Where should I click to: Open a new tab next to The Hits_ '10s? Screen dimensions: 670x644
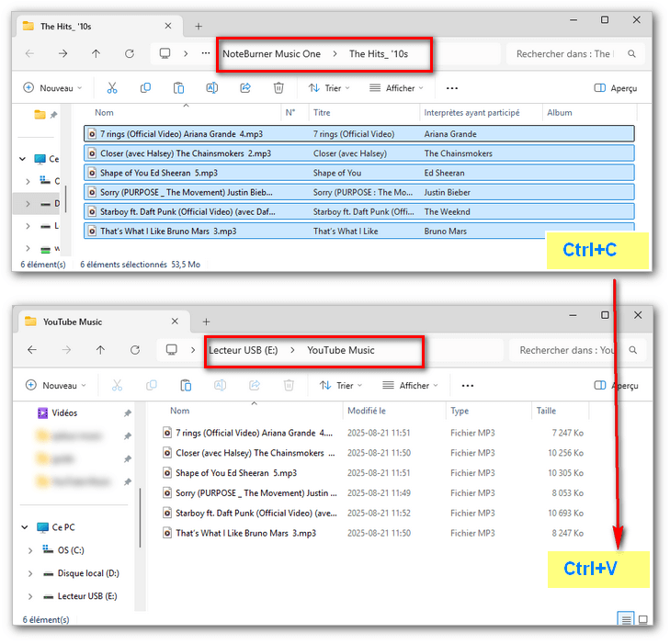199,27
